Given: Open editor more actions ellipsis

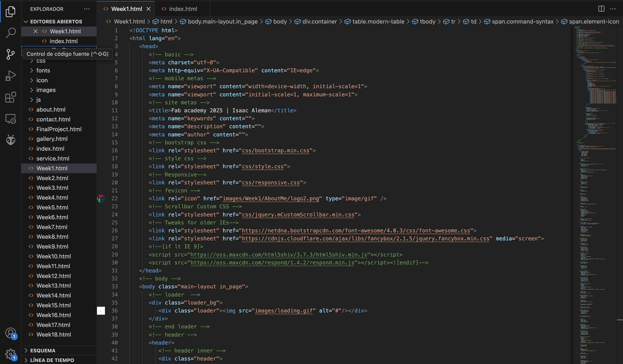Looking at the screenshot, I should (x=613, y=9).
